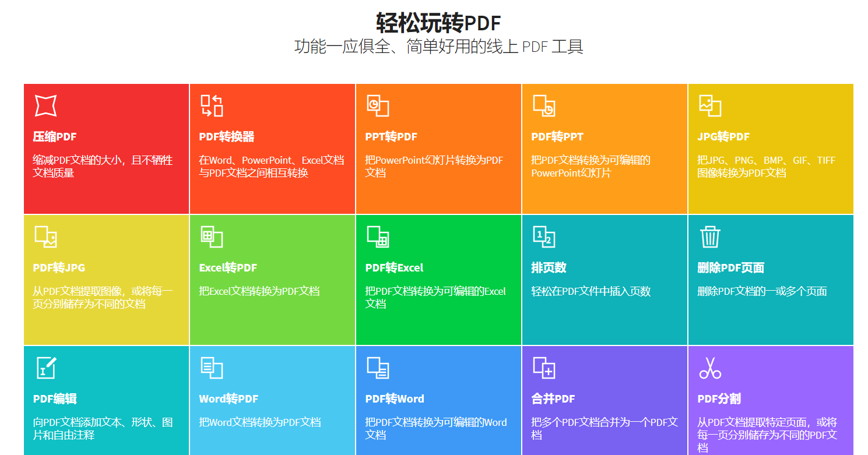Select the JPG转PDF title
Viewport: 868px width, 455px height.
(x=723, y=137)
